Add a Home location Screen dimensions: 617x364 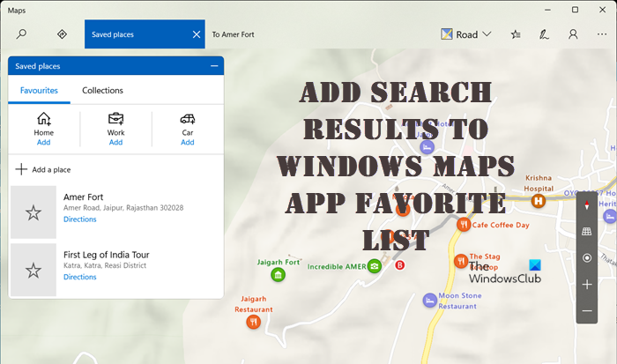pyautogui.click(x=44, y=142)
